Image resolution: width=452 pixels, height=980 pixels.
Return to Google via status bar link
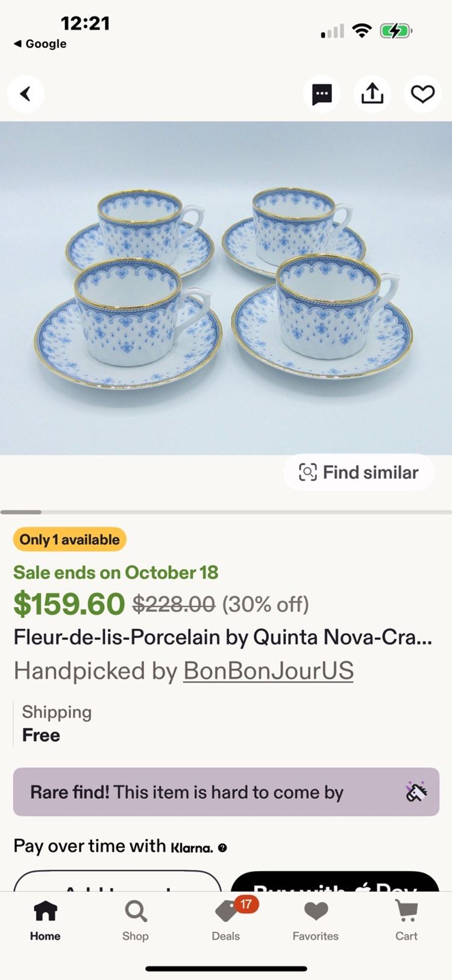pos(40,44)
